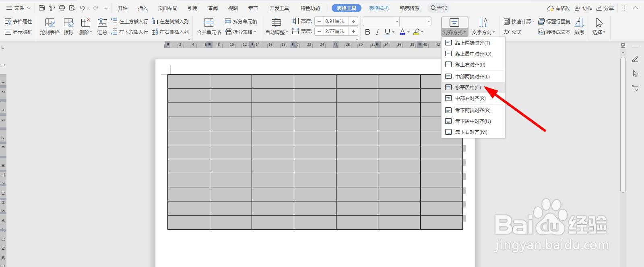This screenshot has height=267, width=644.
Task: Switch to the 表格样式 tab
Action: [x=379, y=8]
